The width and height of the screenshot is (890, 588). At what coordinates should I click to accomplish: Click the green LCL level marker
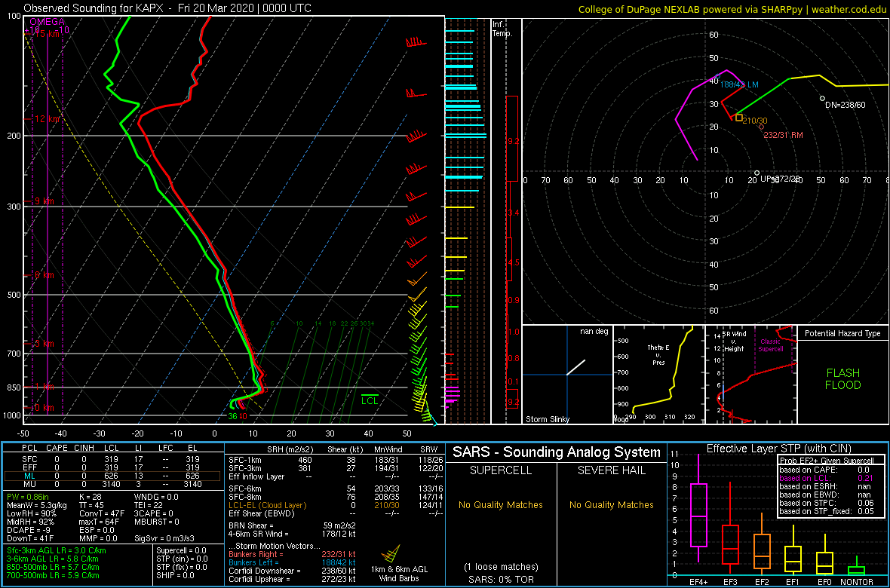point(370,399)
